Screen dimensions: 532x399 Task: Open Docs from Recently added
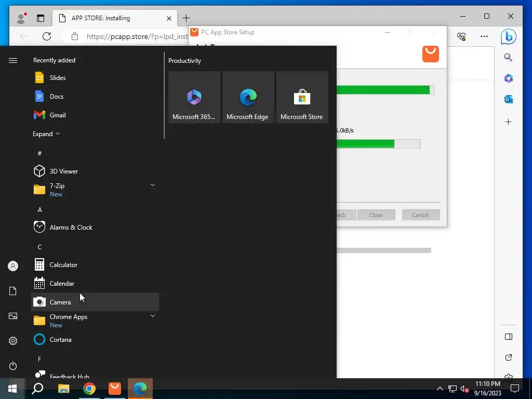coord(95,96)
